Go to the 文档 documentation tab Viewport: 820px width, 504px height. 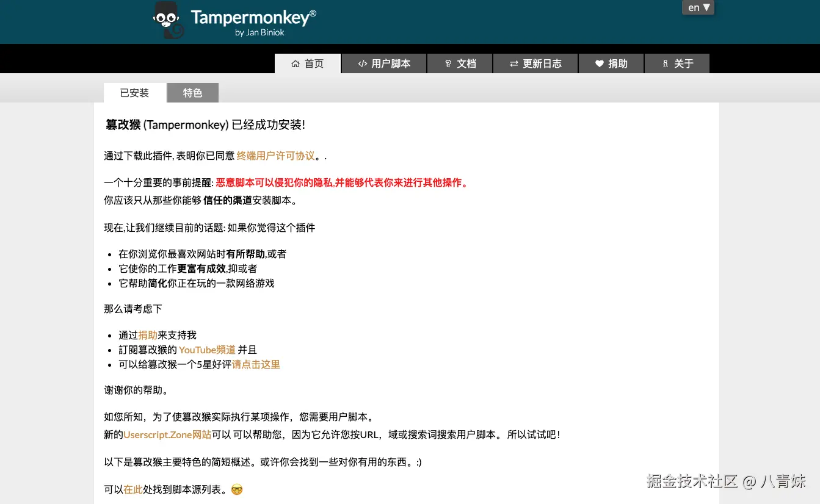click(460, 63)
